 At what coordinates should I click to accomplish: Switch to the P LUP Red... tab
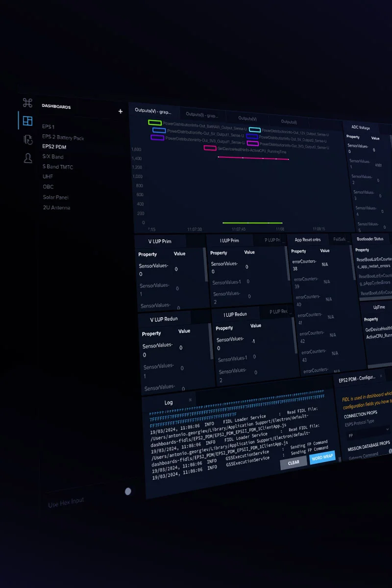click(x=278, y=311)
